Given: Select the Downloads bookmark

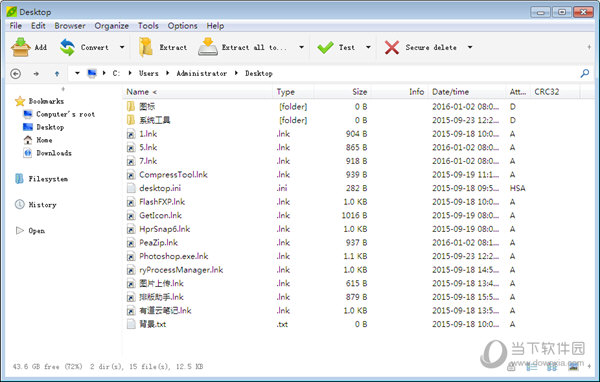Looking at the screenshot, I should point(54,153).
